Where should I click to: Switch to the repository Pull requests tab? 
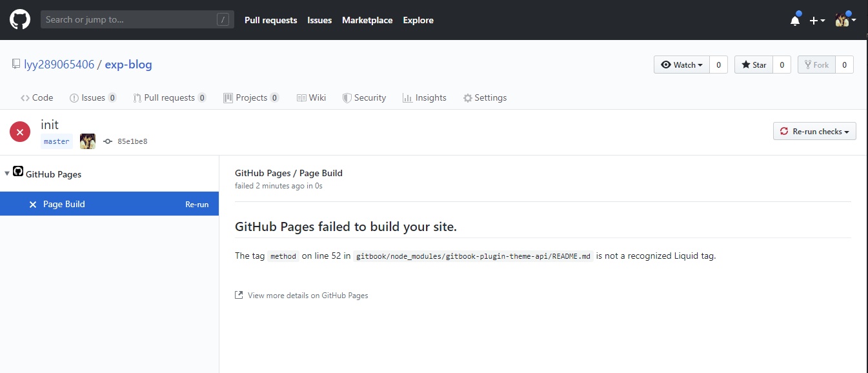click(x=170, y=97)
